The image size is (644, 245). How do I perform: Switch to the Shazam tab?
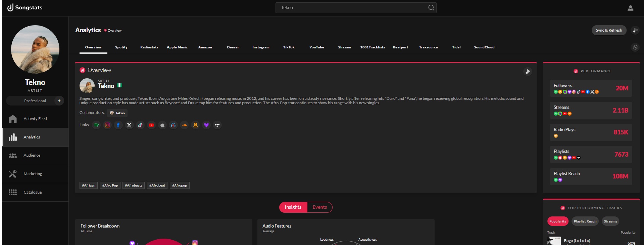pyautogui.click(x=345, y=47)
